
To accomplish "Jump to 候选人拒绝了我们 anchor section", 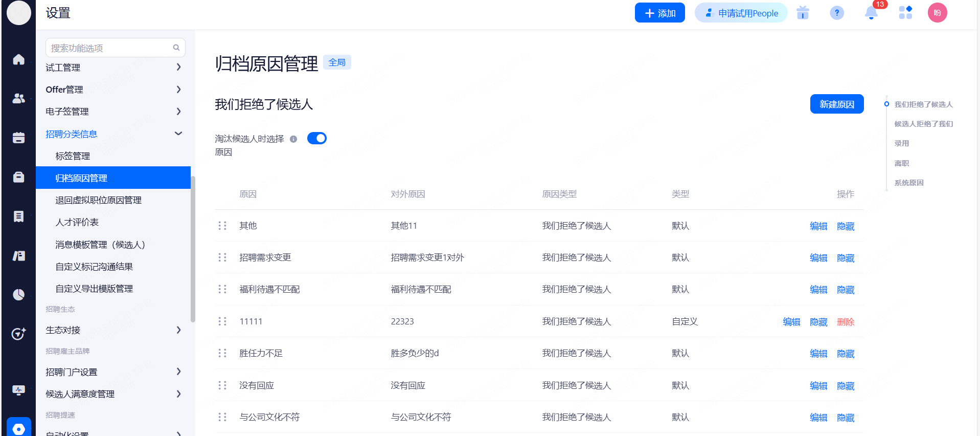I will tap(923, 124).
